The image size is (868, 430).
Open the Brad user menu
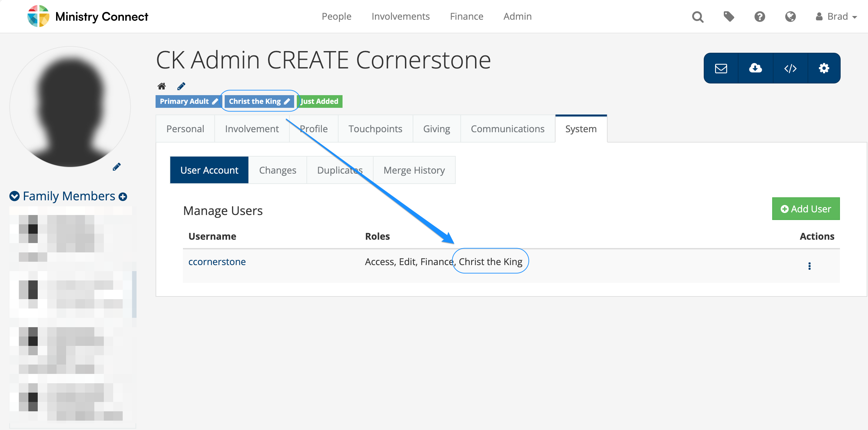836,16
